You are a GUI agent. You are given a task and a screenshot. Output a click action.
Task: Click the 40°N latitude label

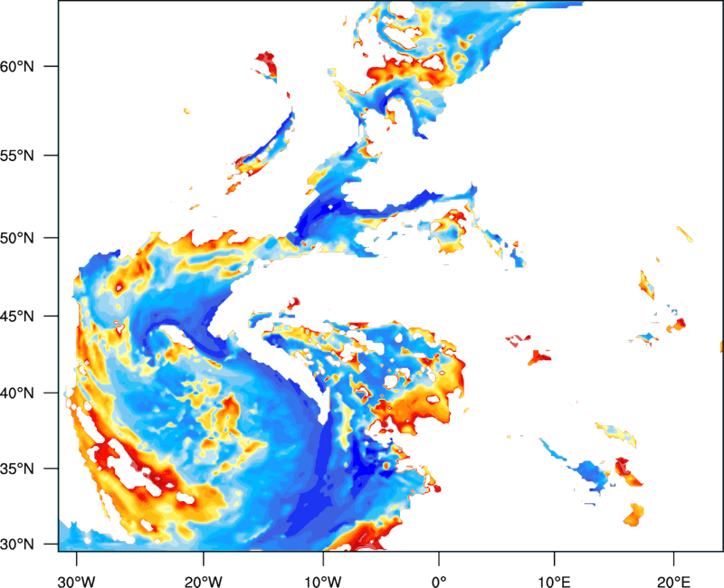coord(17,394)
